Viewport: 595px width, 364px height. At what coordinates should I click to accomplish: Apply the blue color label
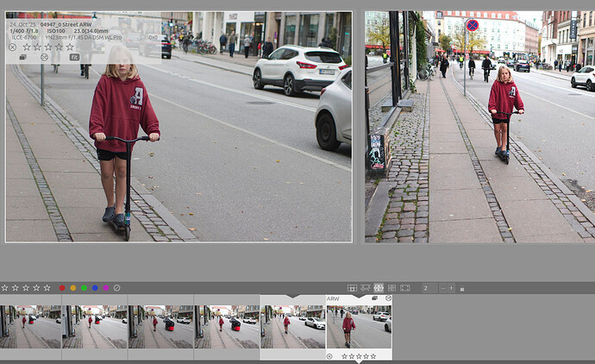pos(95,288)
